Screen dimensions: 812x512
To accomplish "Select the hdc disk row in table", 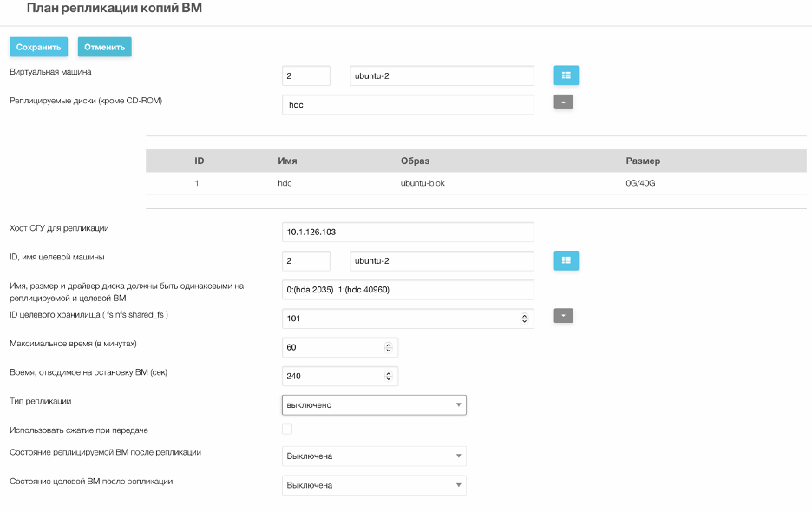I will [476, 183].
